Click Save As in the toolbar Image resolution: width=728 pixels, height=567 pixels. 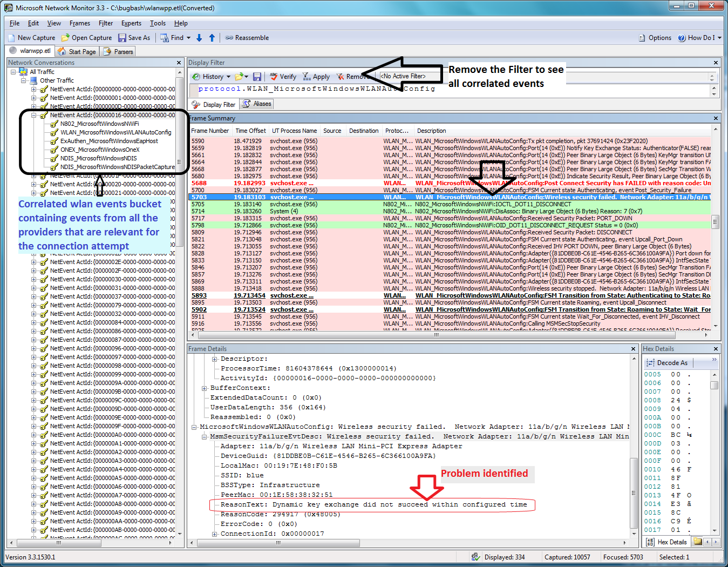(x=134, y=38)
